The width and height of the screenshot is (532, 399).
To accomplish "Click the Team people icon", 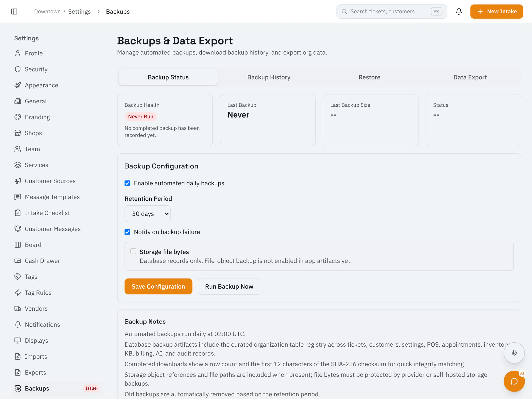I will click(18, 149).
